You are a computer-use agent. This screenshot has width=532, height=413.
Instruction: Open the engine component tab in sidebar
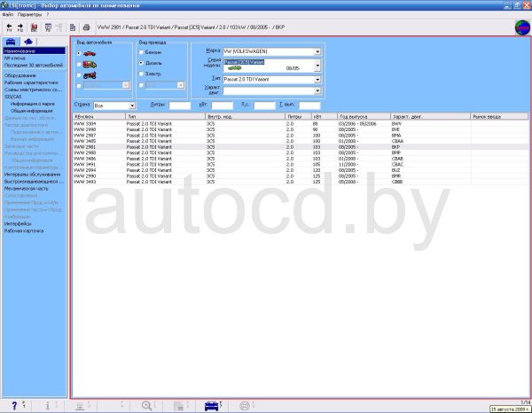tap(28, 42)
